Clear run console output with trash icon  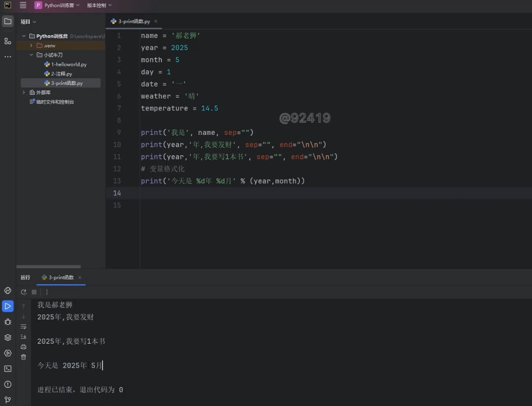(23, 357)
